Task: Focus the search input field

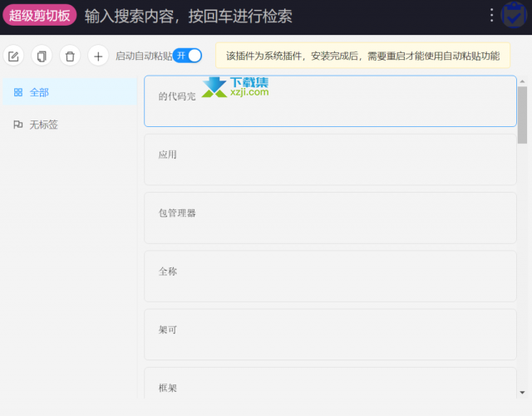Action: [x=282, y=16]
